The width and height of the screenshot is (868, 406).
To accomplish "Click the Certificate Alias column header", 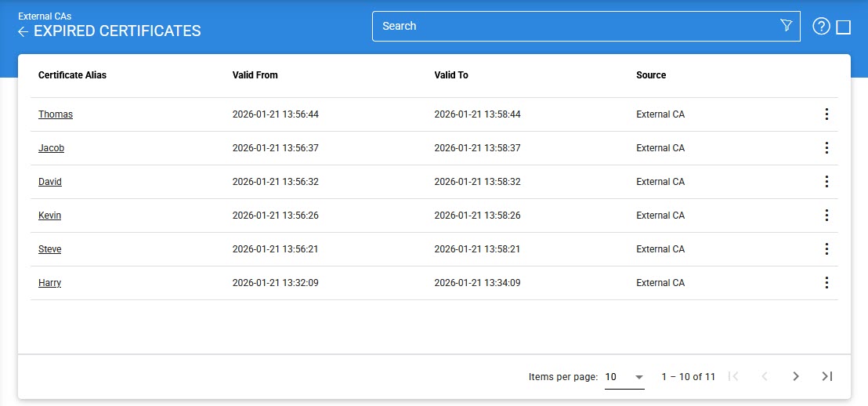I will click(x=72, y=75).
